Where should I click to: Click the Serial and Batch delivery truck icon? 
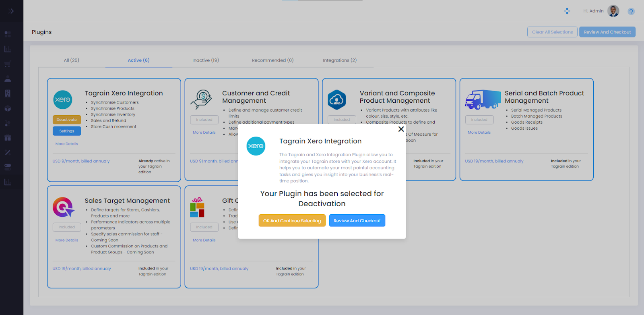point(483,99)
